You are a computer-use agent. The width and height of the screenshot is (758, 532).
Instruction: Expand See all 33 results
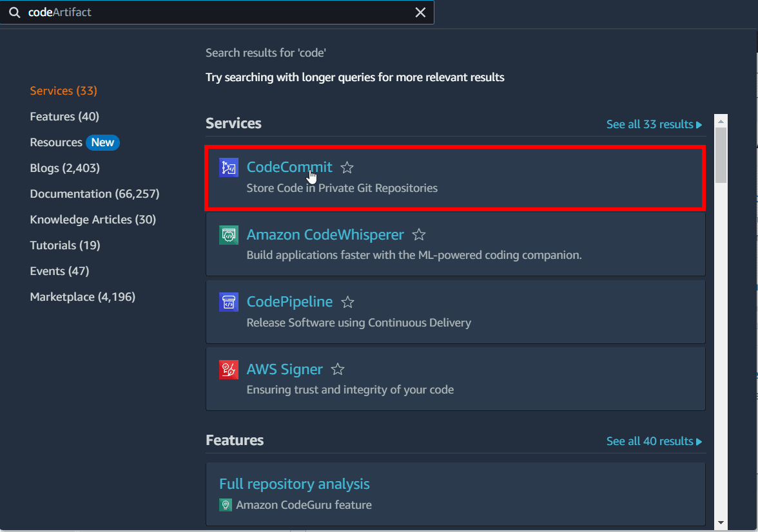click(654, 124)
